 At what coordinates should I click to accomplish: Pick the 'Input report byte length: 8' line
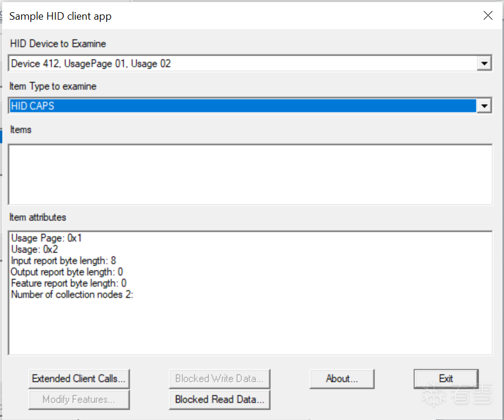pyautogui.click(x=64, y=261)
